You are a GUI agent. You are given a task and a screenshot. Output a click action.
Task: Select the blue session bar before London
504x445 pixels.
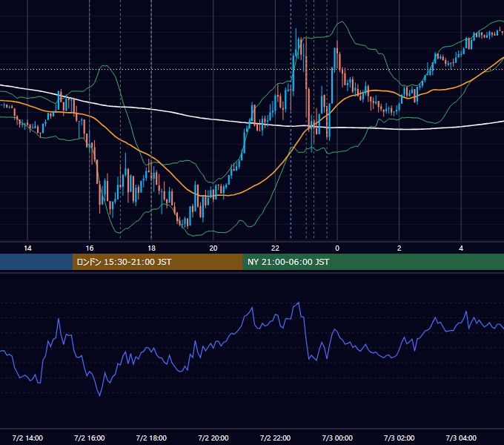(x=36, y=262)
